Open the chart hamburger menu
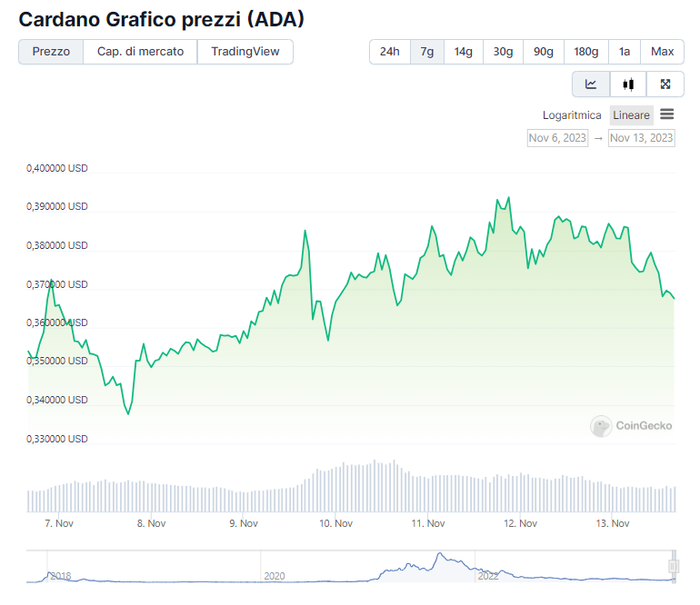This screenshot has height=605, width=700. point(667,114)
